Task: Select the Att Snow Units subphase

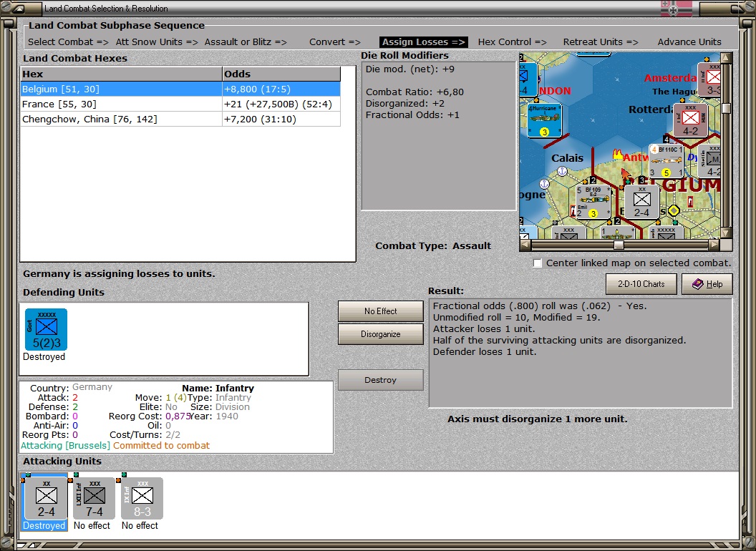Action: pyautogui.click(x=157, y=42)
